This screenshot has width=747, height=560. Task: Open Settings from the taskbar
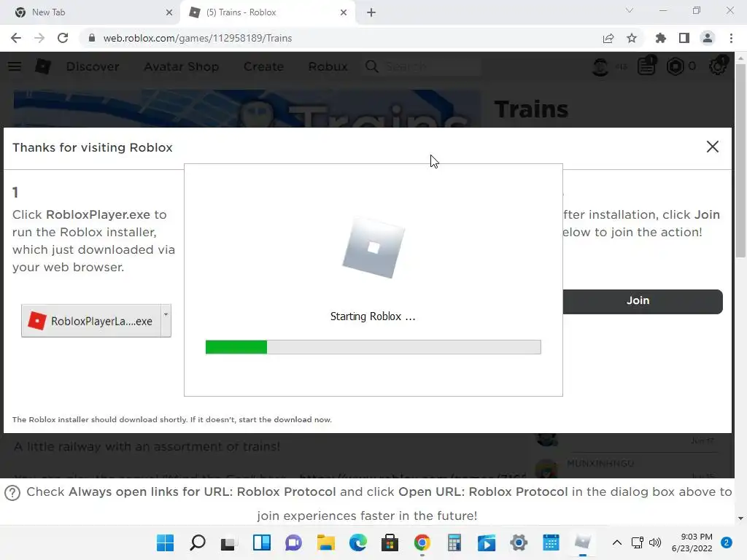519,542
